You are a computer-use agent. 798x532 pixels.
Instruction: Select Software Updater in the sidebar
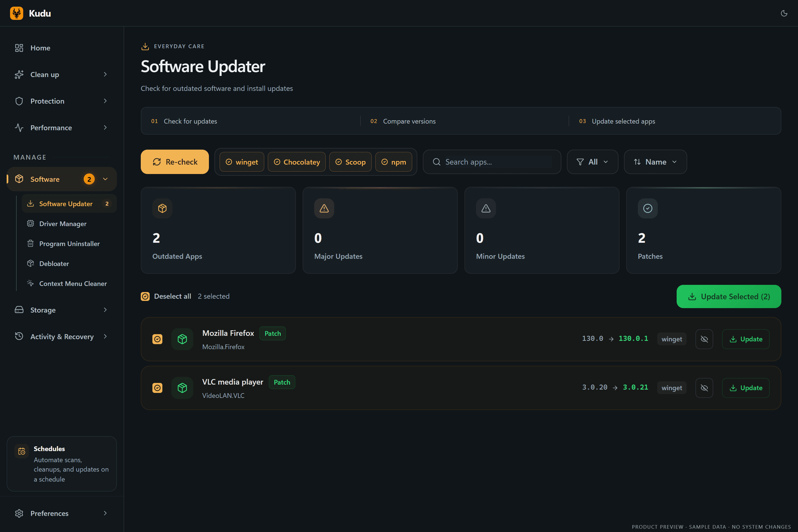coord(69,204)
